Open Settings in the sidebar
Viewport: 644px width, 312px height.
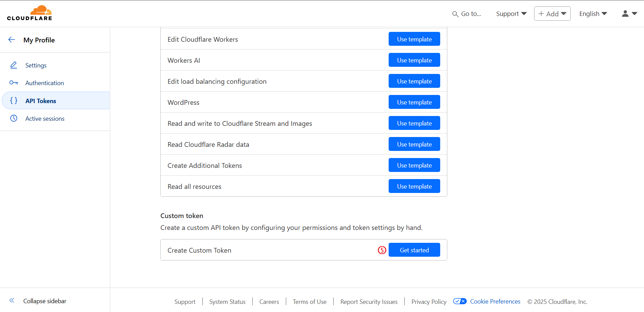[36, 65]
